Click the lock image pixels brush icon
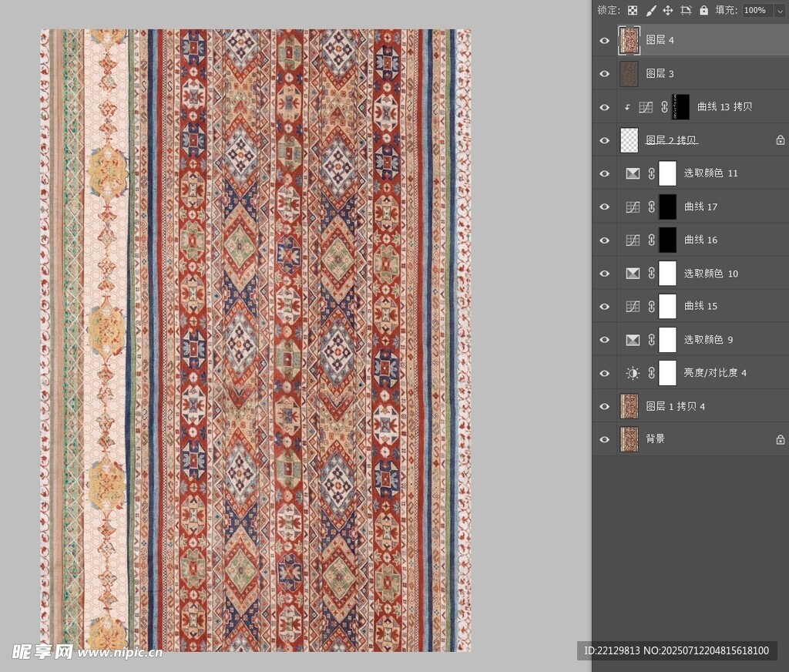The image size is (789, 672). click(650, 10)
